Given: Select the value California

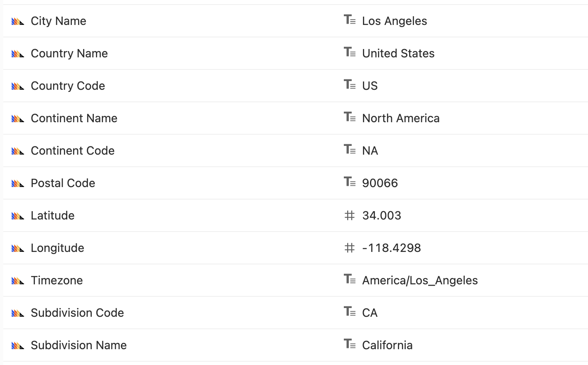Looking at the screenshot, I should 387,345.
